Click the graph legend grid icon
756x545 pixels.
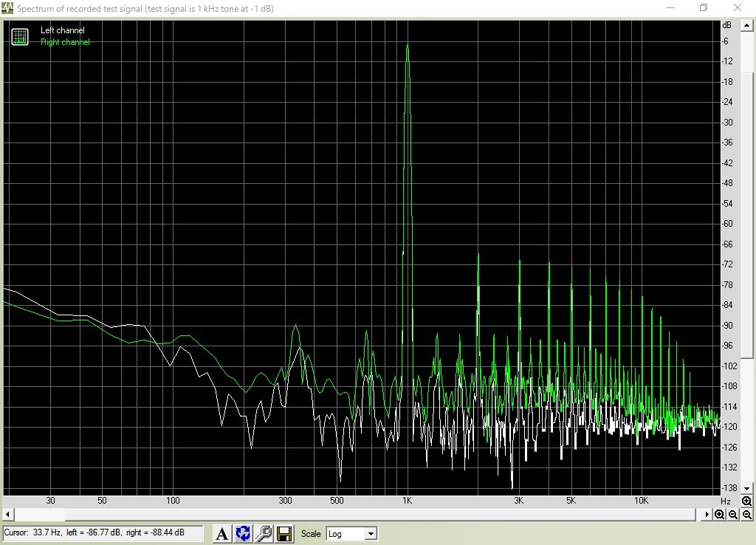pos(20,37)
